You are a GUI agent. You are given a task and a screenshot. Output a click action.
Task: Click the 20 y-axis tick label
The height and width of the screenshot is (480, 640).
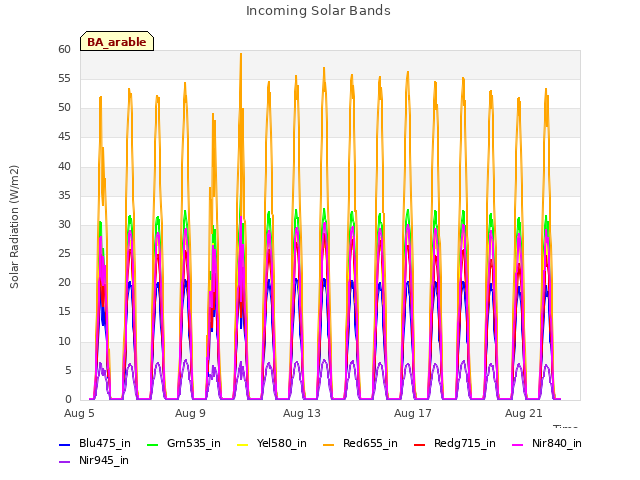pos(64,282)
